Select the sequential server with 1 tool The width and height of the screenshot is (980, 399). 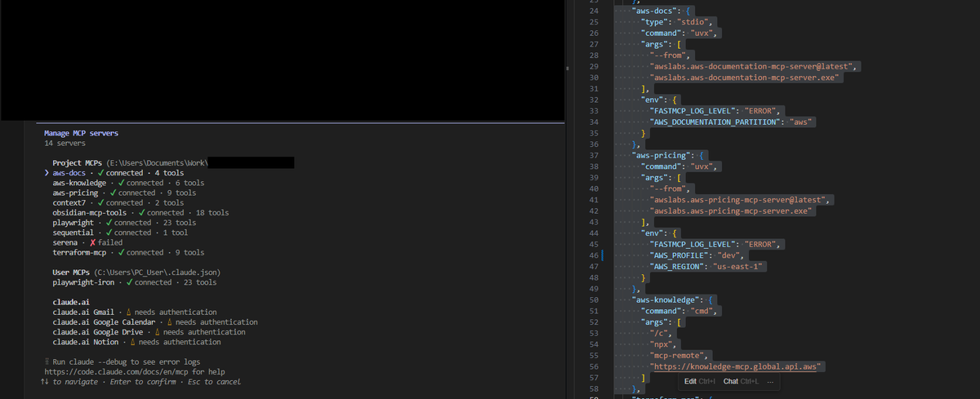point(121,233)
